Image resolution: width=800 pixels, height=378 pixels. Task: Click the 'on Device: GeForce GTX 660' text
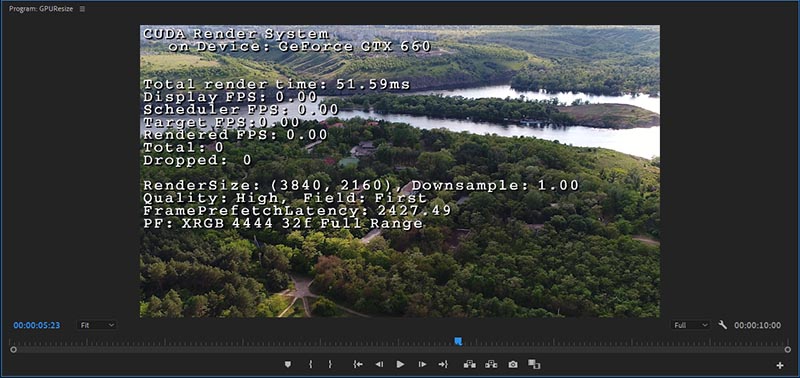point(300,46)
